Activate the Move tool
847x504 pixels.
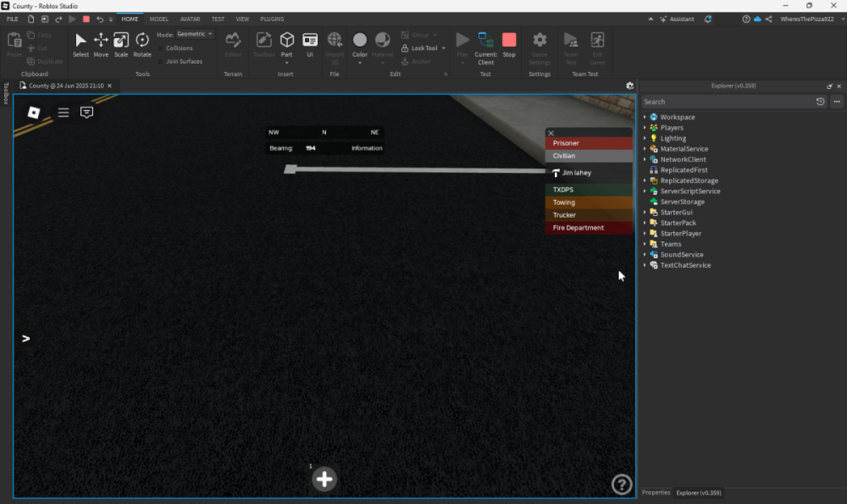click(101, 44)
